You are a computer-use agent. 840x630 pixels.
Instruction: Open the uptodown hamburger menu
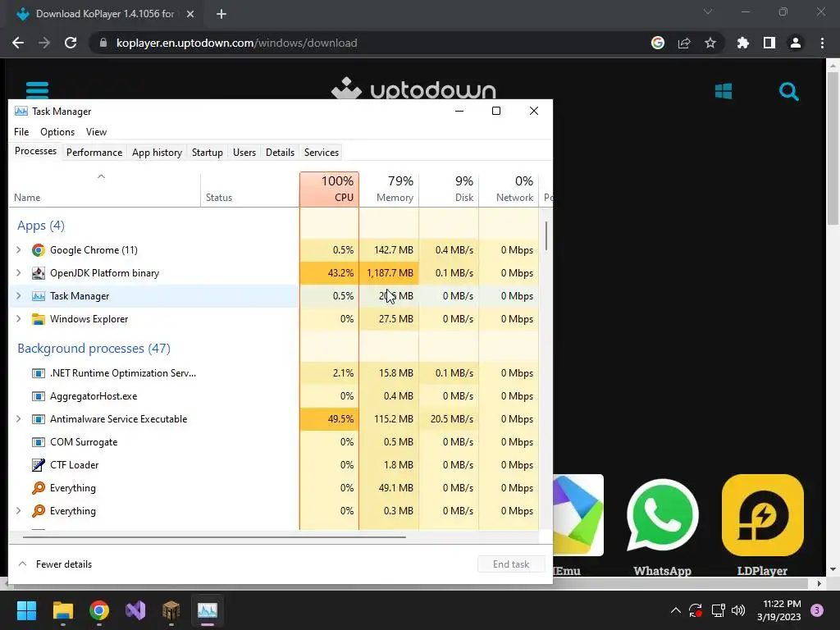(37, 89)
